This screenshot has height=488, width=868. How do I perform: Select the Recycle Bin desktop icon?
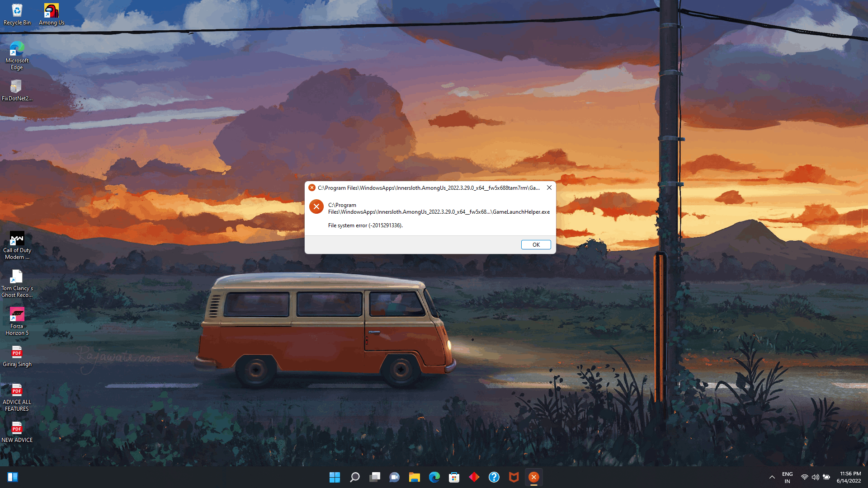[17, 14]
